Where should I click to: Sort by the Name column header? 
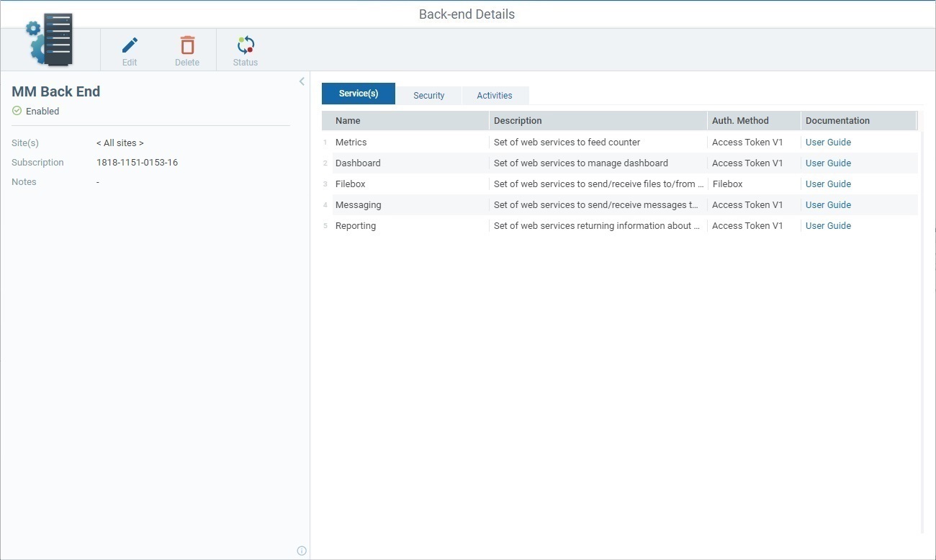pos(348,120)
